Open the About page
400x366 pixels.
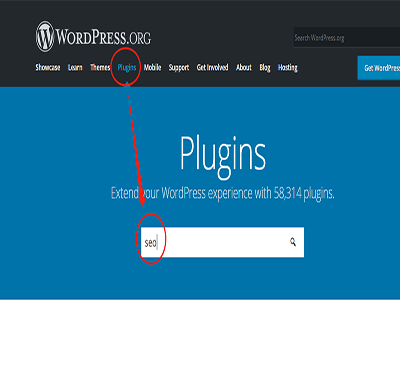pyautogui.click(x=244, y=68)
